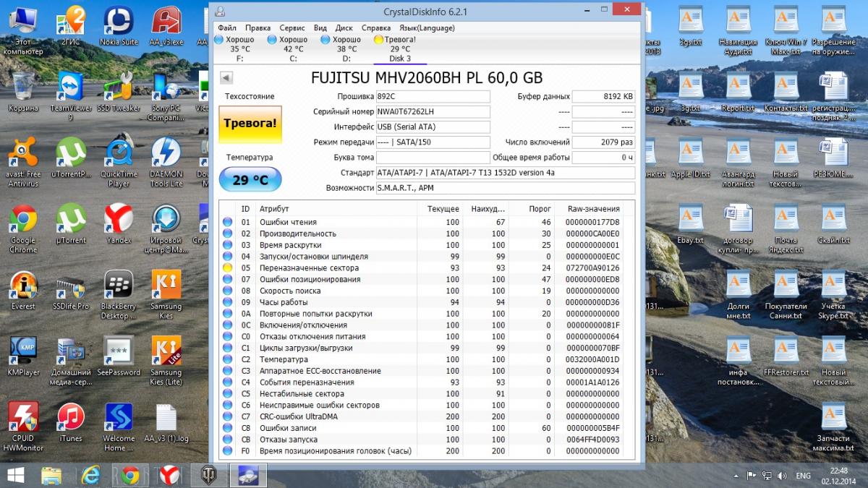Click the Возможности field S.M.A.R.T., APM
The image size is (868, 488).
pos(505,188)
